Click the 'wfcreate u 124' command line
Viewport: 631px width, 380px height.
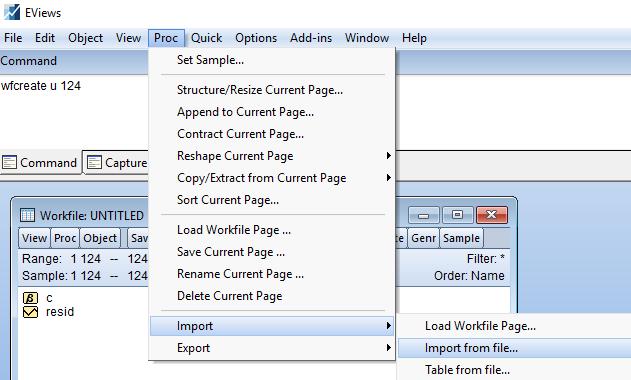(41, 86)
